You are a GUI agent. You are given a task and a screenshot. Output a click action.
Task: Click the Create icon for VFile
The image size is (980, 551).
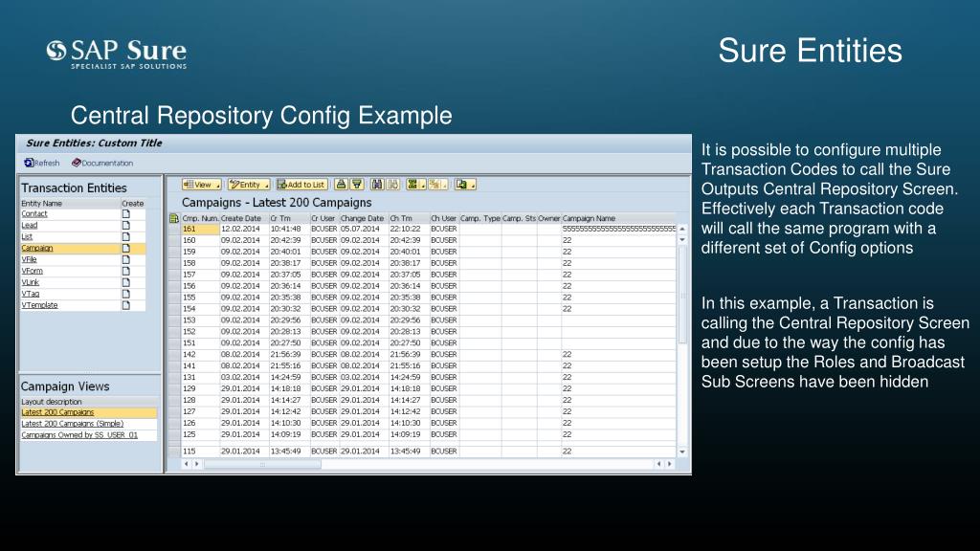tap(126, 259)
